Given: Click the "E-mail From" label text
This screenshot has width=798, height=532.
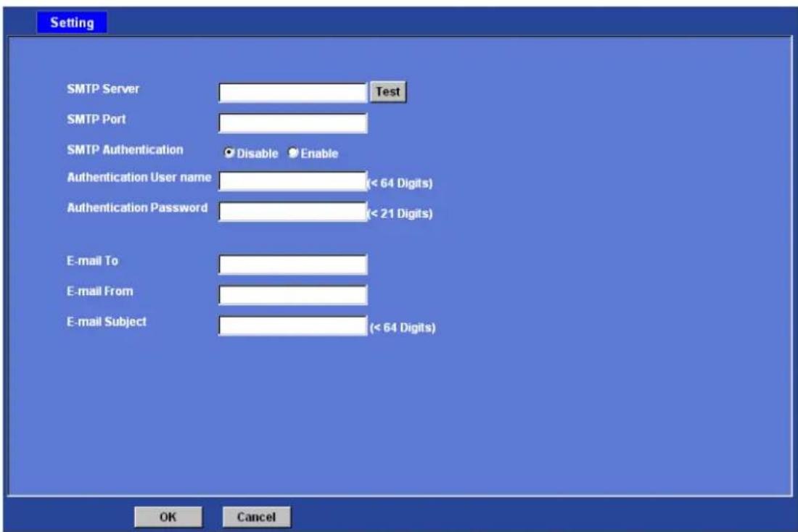Looking at the screenshot, I should pyautogui.click(x=100, y=291).
